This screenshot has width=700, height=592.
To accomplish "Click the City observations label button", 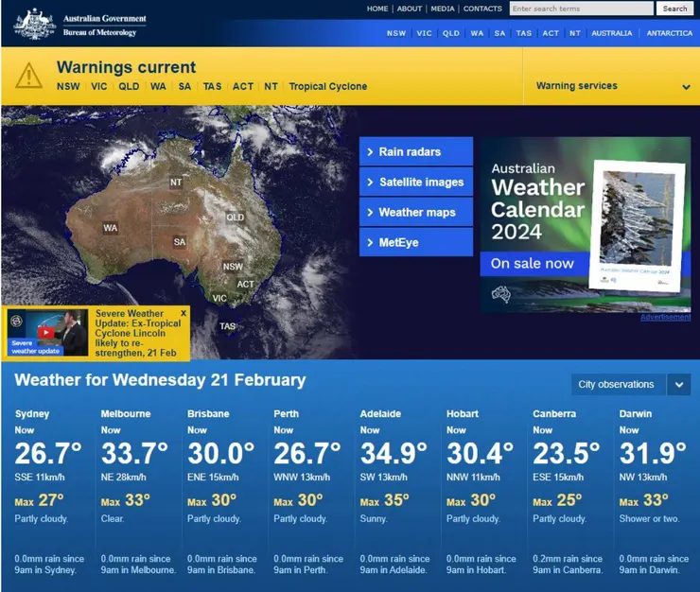I will point(619,384).
